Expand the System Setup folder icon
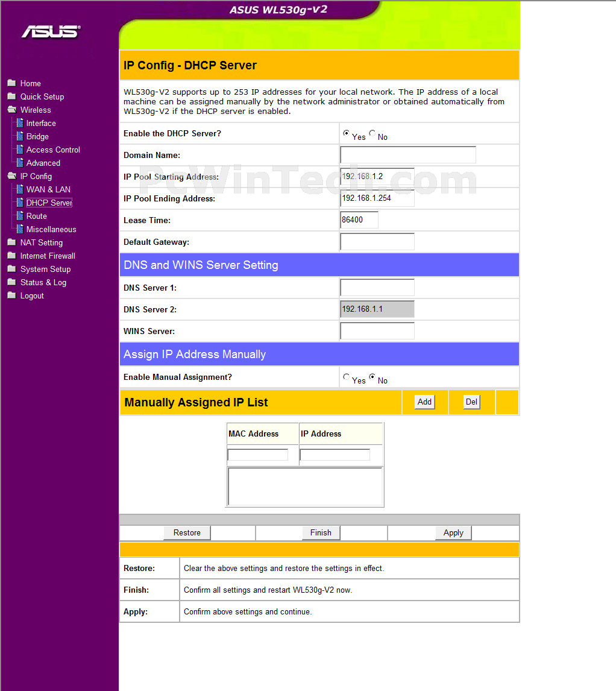 click(12, 268)
